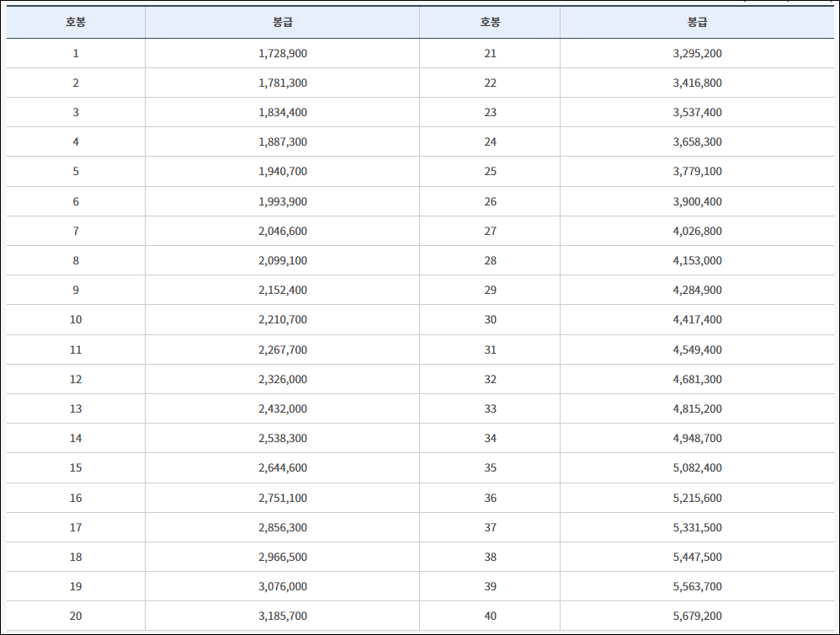The height and width of the screenshot is (635, 840).
Task: Click the 호봉 33 cell
Action: (490, 408)
